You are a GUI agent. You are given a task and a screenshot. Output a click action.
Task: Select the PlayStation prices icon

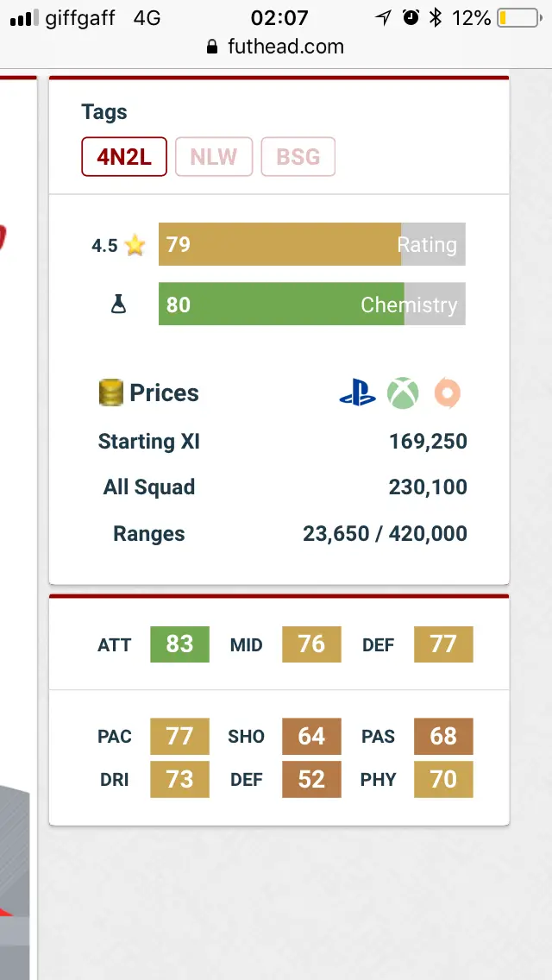[x=358, y=393]
